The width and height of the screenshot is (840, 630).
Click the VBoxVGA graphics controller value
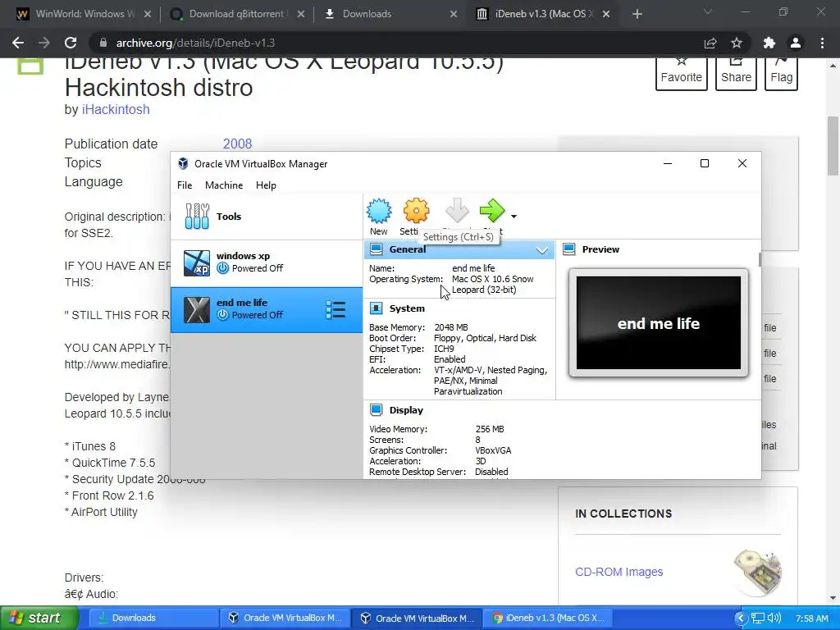click(x=493, y=450)
